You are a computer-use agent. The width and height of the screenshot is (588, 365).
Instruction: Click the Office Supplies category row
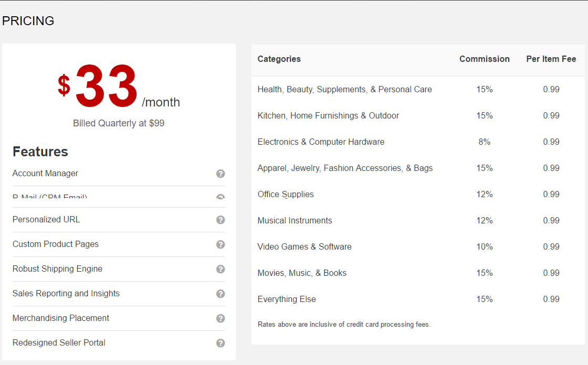tap(418, 194)
